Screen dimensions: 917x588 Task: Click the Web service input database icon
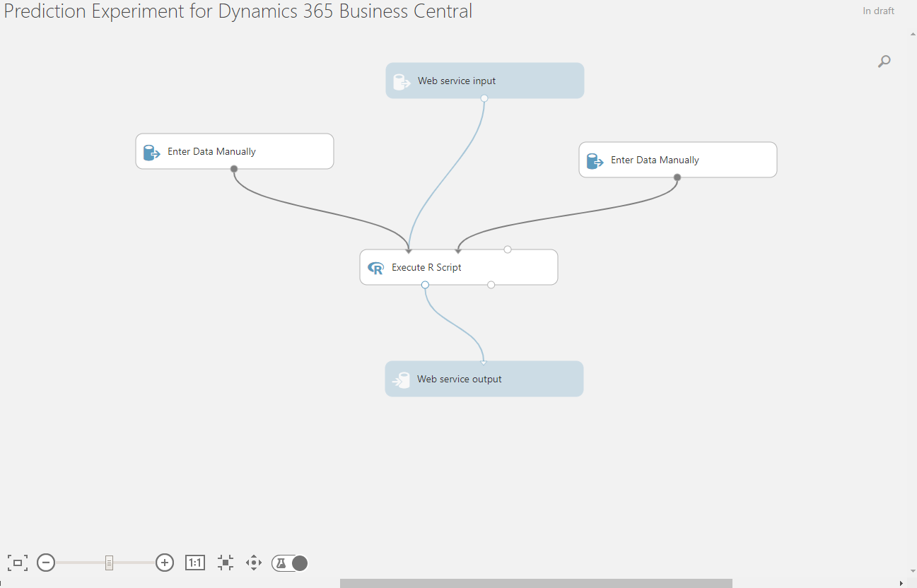pyautogui.click(x=402, y=81)
